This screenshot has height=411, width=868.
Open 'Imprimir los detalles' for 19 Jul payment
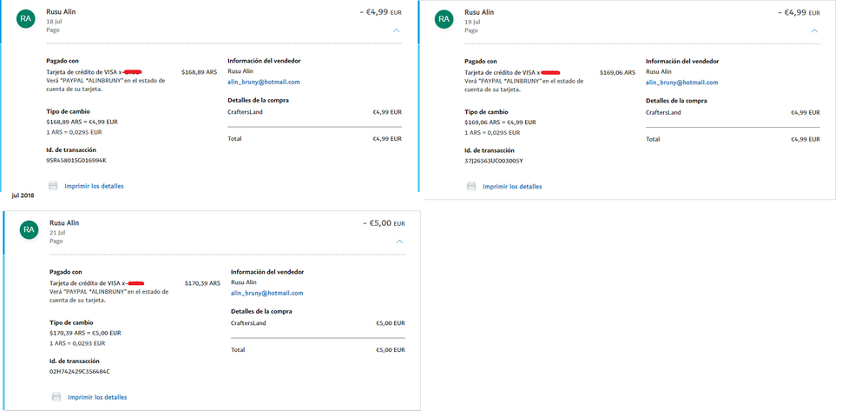pos(512,186)
